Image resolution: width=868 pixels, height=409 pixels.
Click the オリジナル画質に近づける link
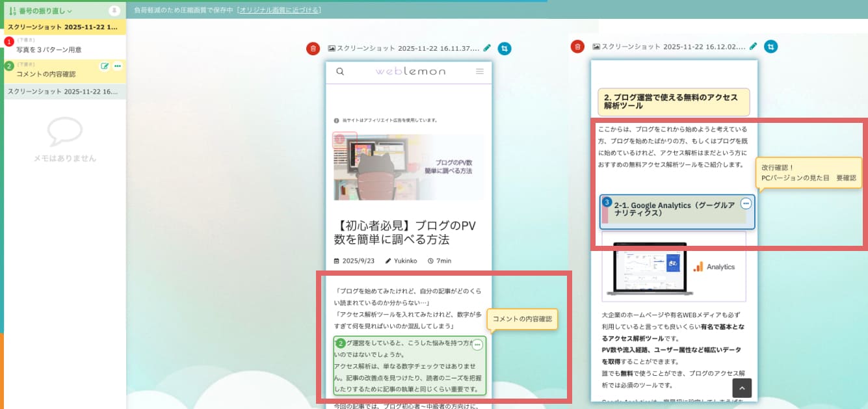click(x=279, y=10)
